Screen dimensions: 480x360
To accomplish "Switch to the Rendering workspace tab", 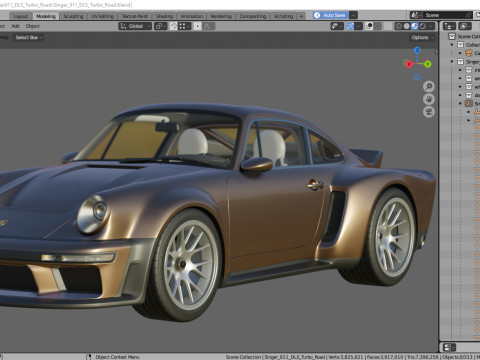I will coord(221,16).
